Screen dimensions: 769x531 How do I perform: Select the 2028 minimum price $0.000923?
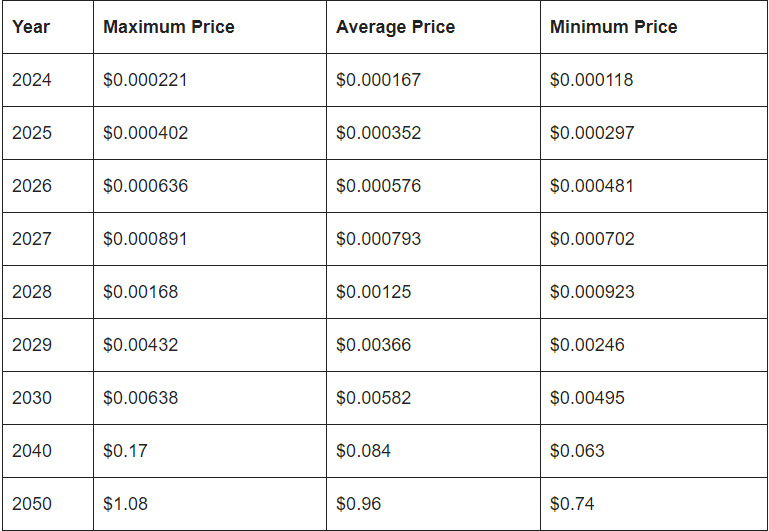point(592,292)
